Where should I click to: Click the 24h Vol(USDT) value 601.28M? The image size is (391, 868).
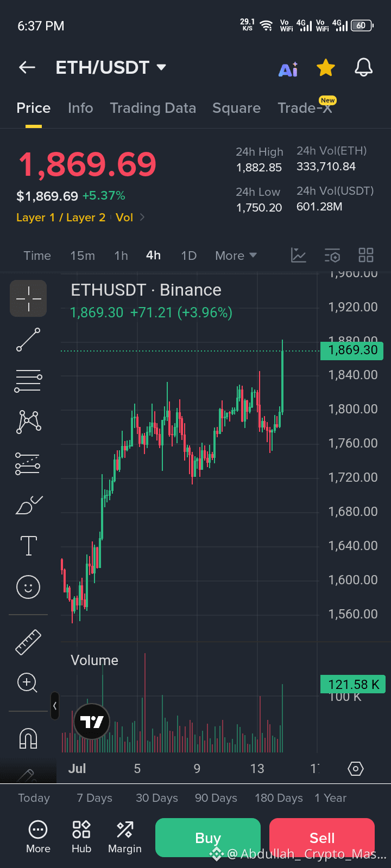point(319,207)
